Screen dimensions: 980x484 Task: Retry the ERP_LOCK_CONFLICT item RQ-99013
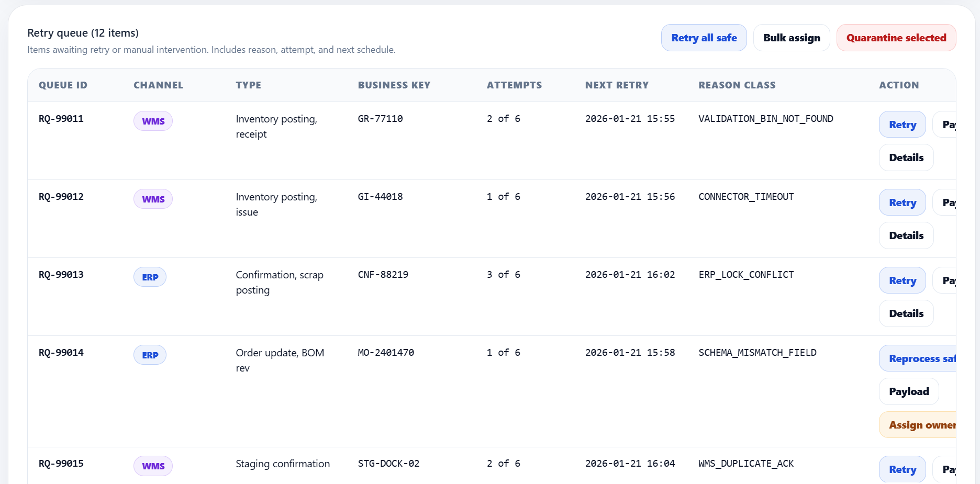pos(902,280)
